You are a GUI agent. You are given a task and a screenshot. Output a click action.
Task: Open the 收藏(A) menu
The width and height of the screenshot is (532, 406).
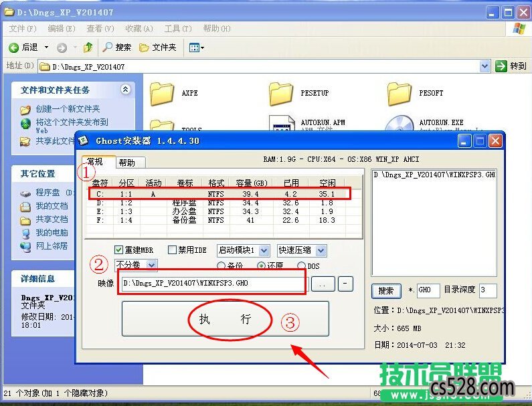coord(139,29)
